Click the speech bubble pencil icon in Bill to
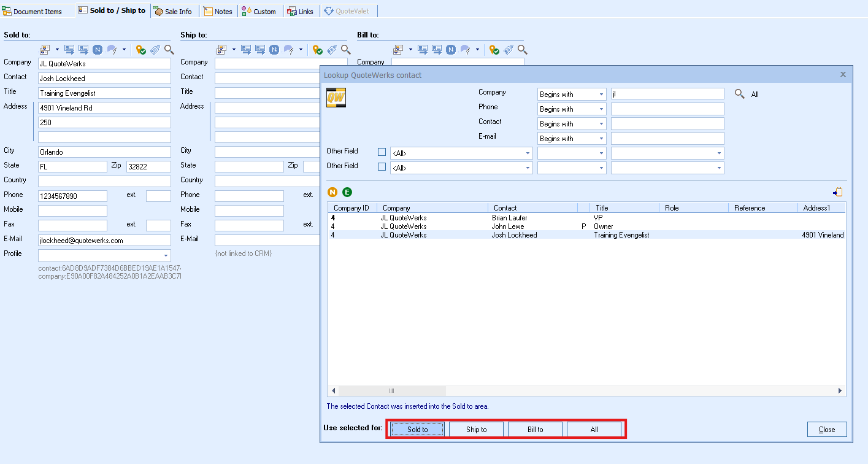This screenshot has width=868, height=464. coord(465,50)
